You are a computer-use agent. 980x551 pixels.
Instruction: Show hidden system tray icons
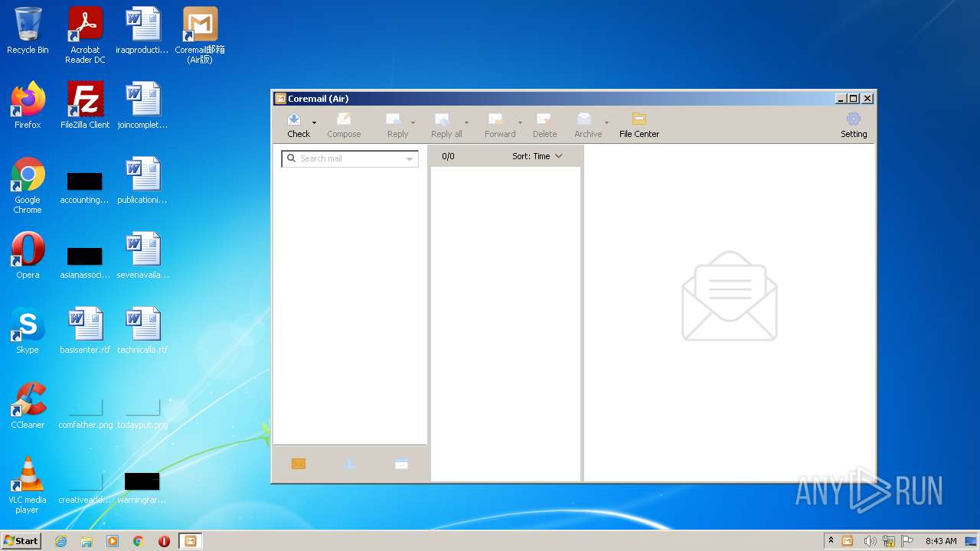(x=831, y=541)
